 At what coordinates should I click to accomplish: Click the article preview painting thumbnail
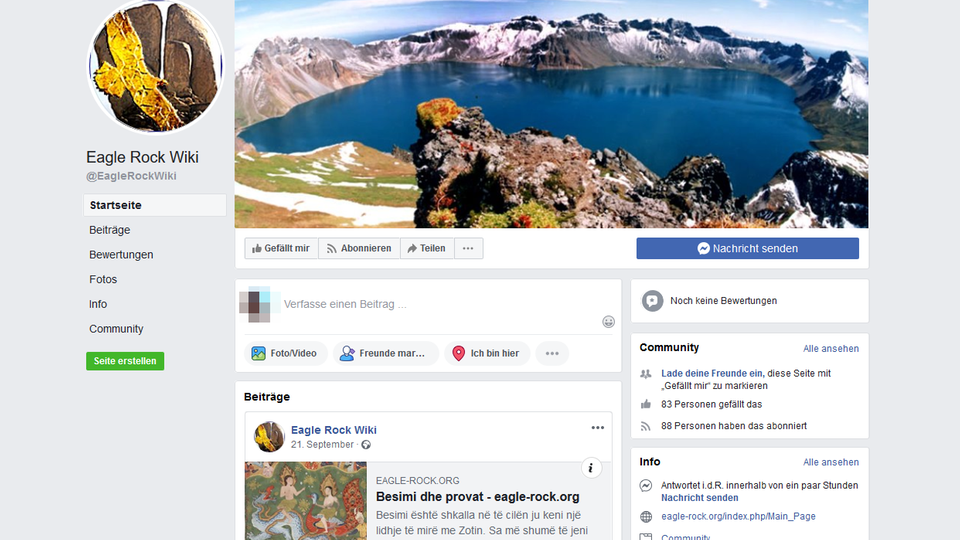click(306, 501)
